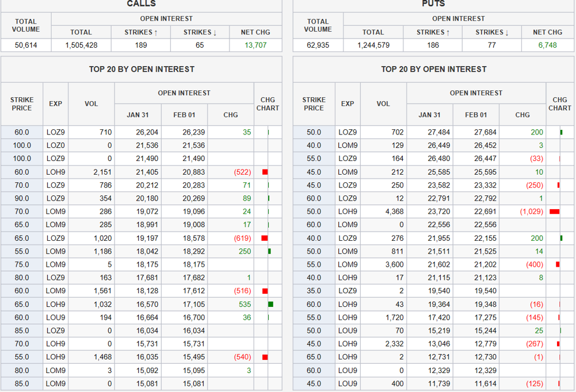This screenshot has height=392, width=576.
Task: Select the puts EXP column header
Action: pos(348,104)
